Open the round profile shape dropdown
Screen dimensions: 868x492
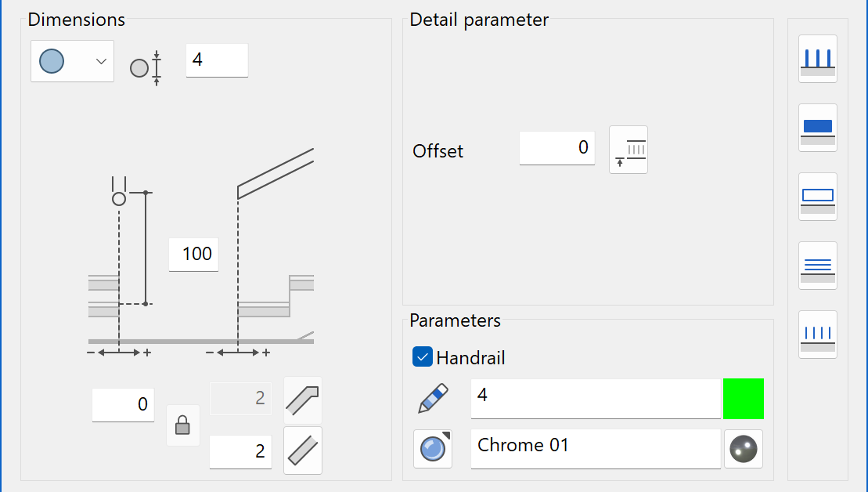pyautogui.click(x=73, y=61)
